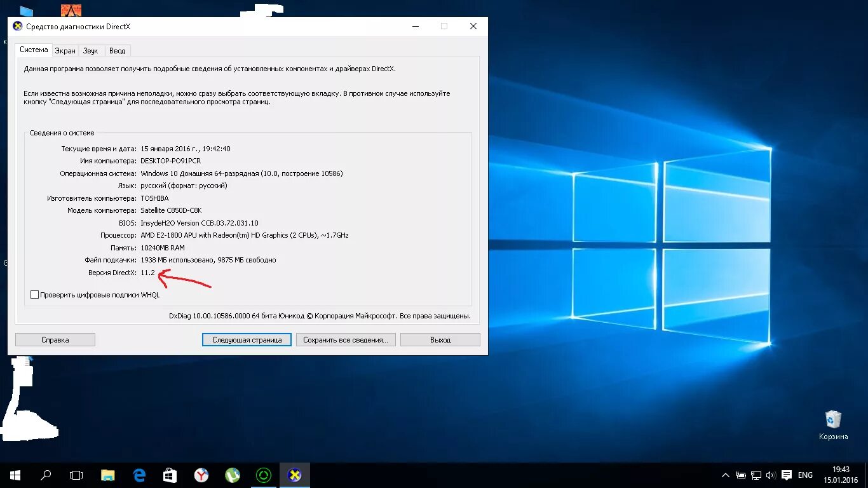This screenshot has width=868, height=488.
Task: Select the Корзина recycle bin icon
Action: [x=833, y=425]
